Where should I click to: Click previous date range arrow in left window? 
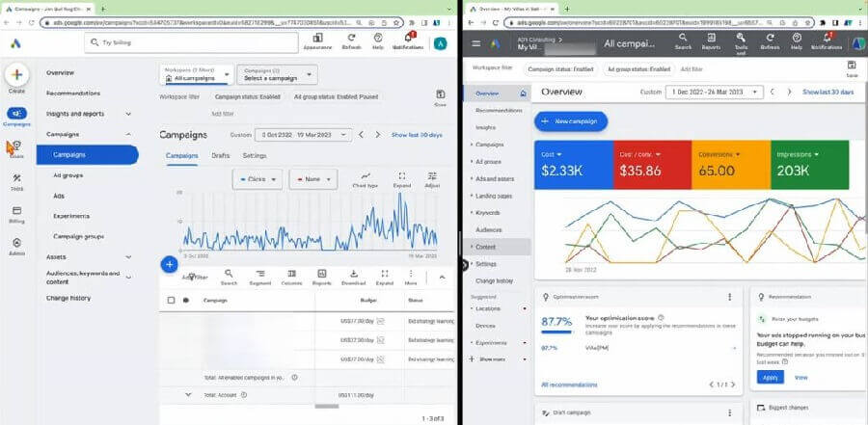coord(361,135)
